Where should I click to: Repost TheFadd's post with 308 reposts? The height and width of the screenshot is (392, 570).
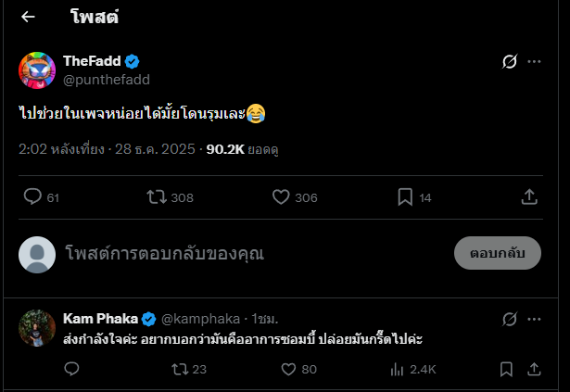(157, 196)
